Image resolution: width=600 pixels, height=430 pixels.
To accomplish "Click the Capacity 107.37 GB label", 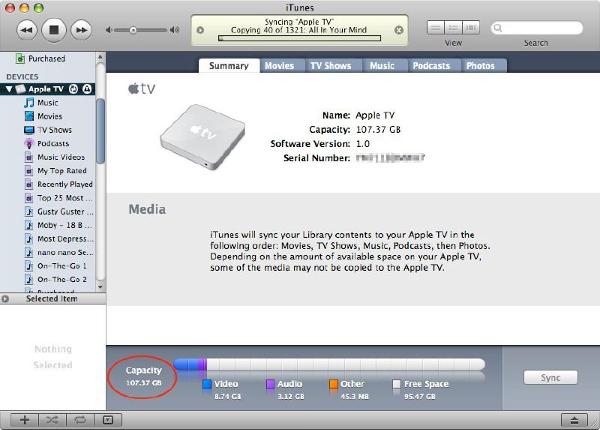I will tap(143, 376).
